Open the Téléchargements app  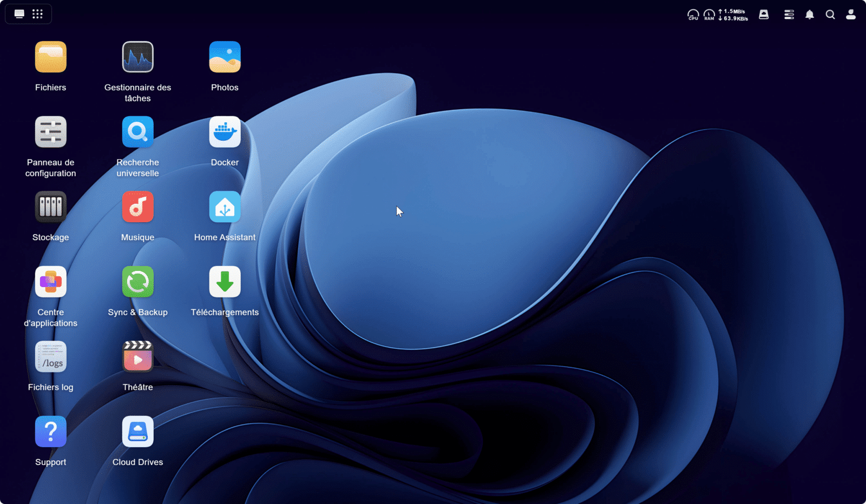coord(225,282)
